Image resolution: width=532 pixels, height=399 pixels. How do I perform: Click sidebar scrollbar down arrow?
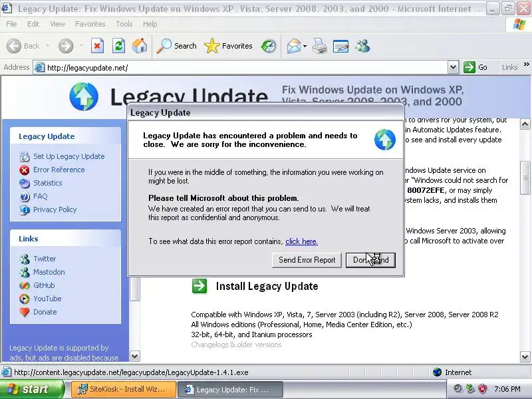tap(135, 356)
